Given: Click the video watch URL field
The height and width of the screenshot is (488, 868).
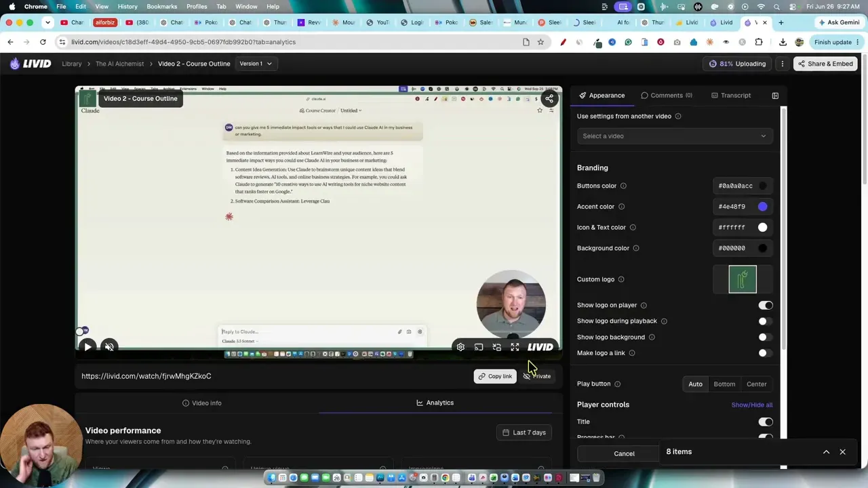Looking at the screenshot, I should pos(146,376).
